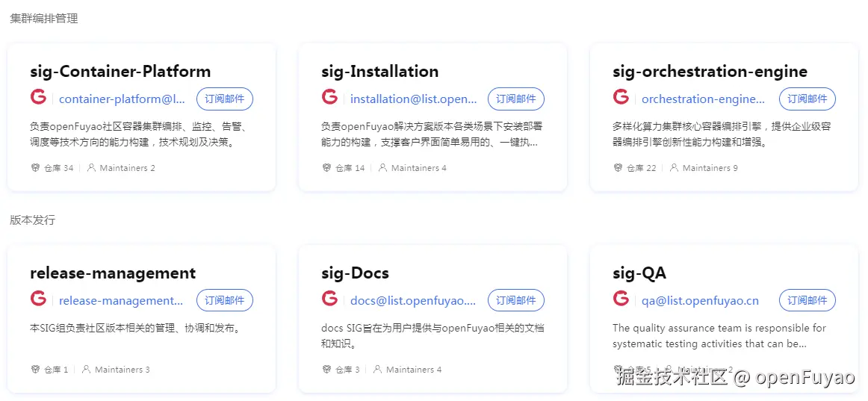
Task: Open the sig-Docs title
Action: pos(355,273)
